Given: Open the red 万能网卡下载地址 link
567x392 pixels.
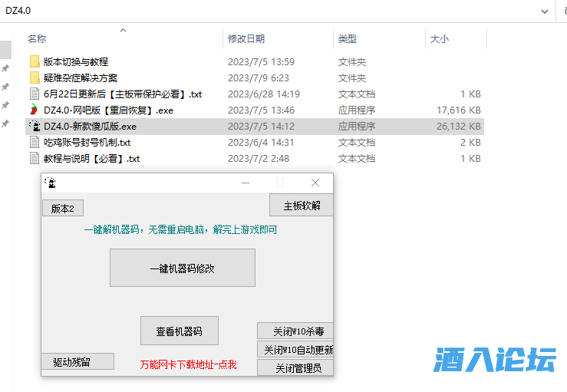Looking at the screenshot, I should point(188,365).
